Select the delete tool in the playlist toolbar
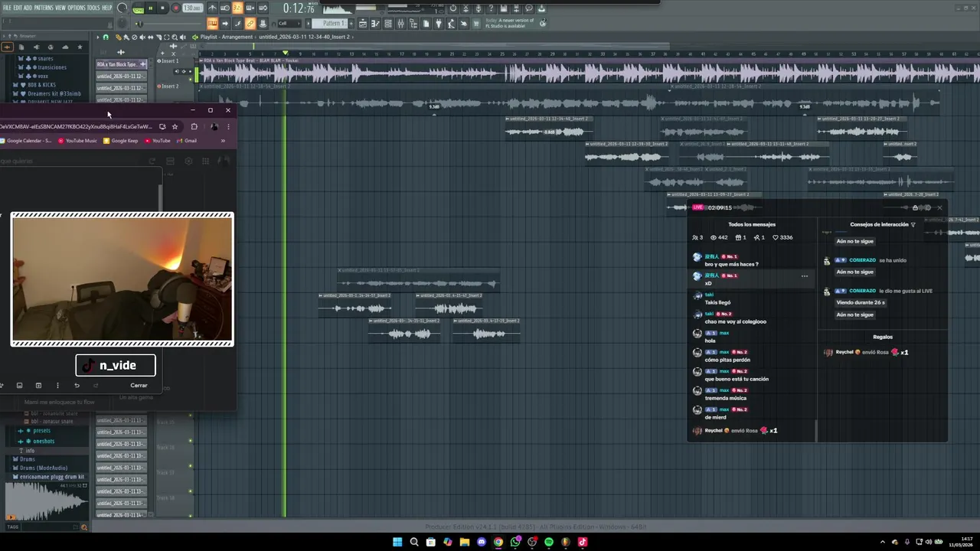980x551 pixels. pyautogui.click(x=134, y=37)
